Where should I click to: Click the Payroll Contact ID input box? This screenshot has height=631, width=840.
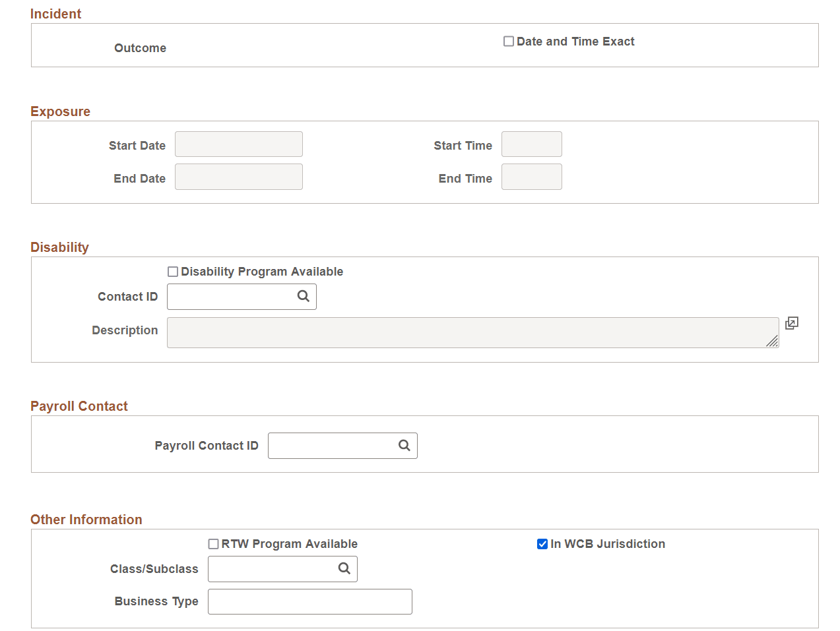[330, 446]
